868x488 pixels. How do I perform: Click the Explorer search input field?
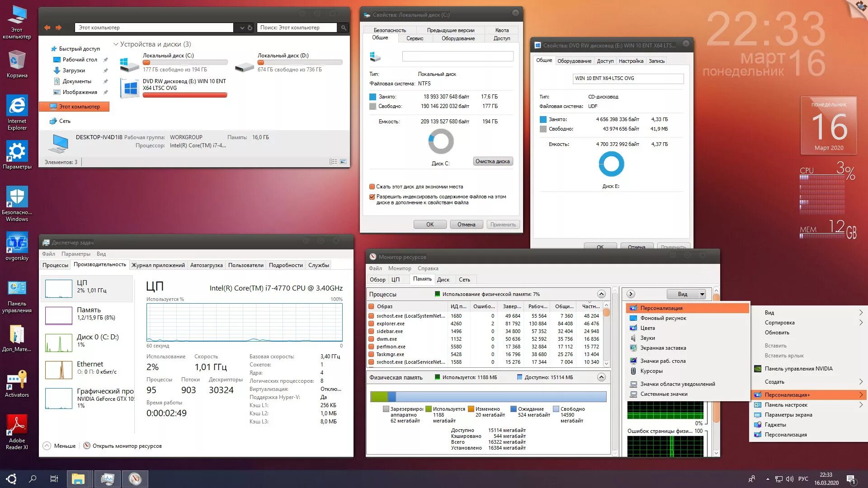pos(297,28)
